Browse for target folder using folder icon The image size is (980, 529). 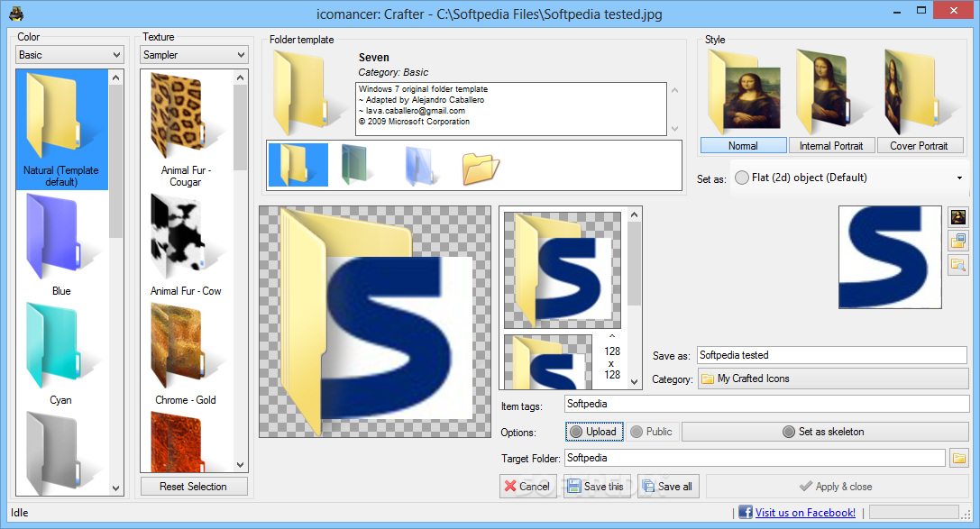958,458
